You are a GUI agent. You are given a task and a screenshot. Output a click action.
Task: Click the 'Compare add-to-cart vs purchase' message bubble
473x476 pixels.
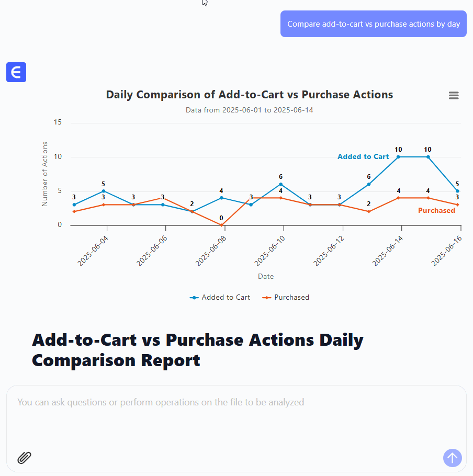(x=373, y=24)
